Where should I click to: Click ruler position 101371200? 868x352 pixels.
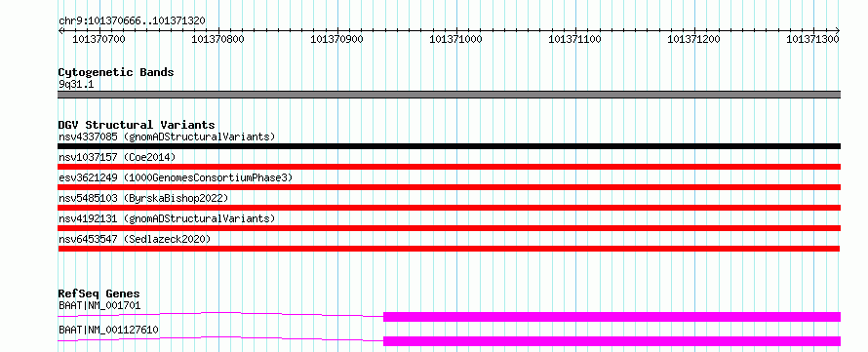tap(694, 39)
